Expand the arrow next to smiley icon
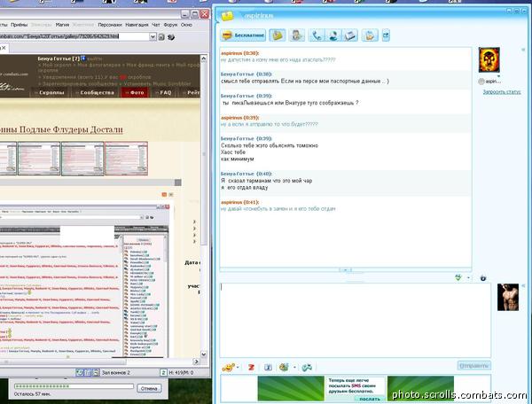 click(238, 368)
